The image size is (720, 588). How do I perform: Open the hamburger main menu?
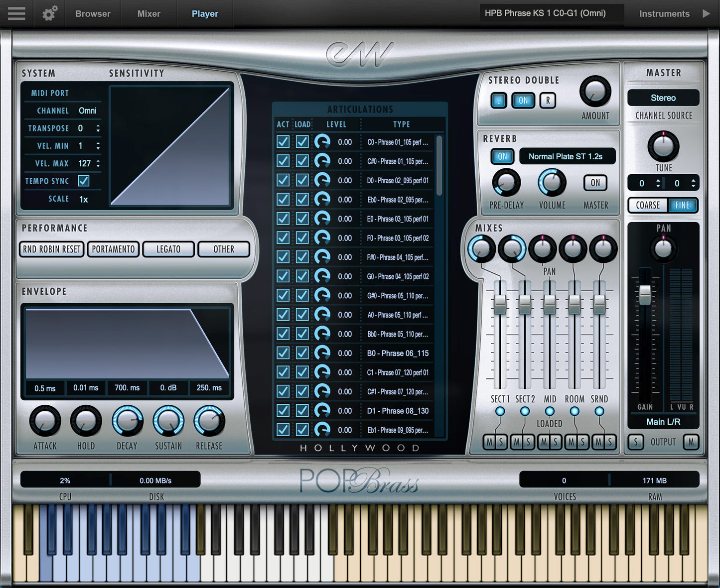coord(16,13)
